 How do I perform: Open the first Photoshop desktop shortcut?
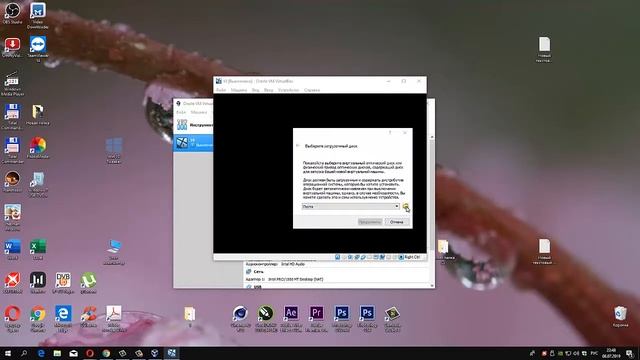click(x=342, y=319)
